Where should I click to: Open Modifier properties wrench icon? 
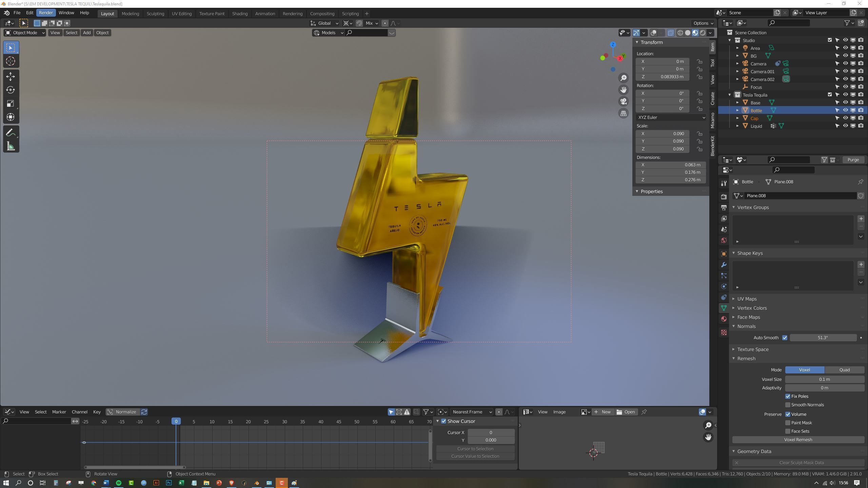coord(724,265)
